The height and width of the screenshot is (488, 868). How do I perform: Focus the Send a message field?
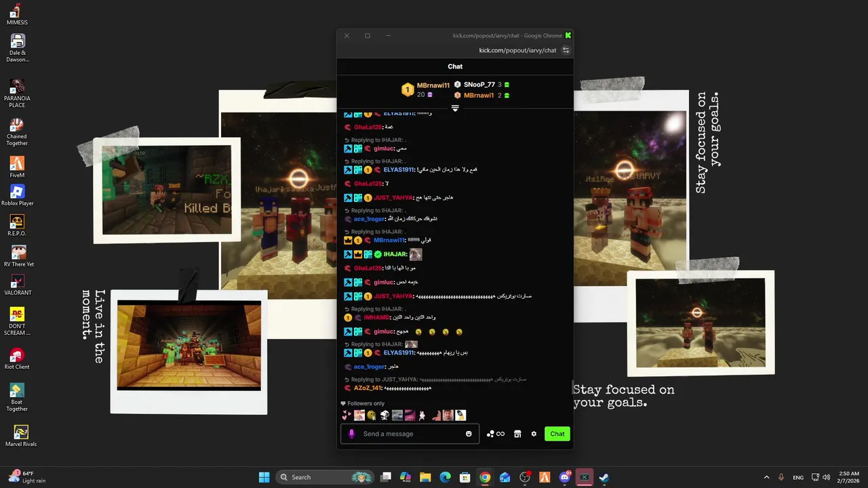point(410,434)
